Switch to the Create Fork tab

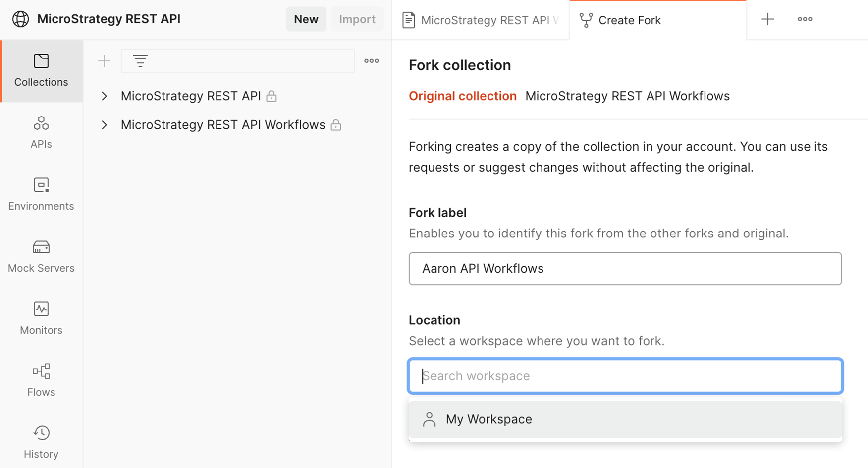click(x=629, y=20)
